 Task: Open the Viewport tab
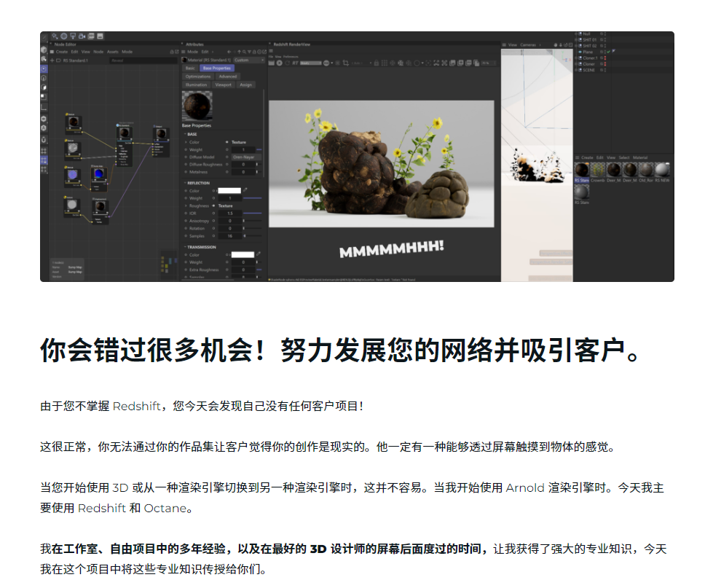[x=223, y=85]
